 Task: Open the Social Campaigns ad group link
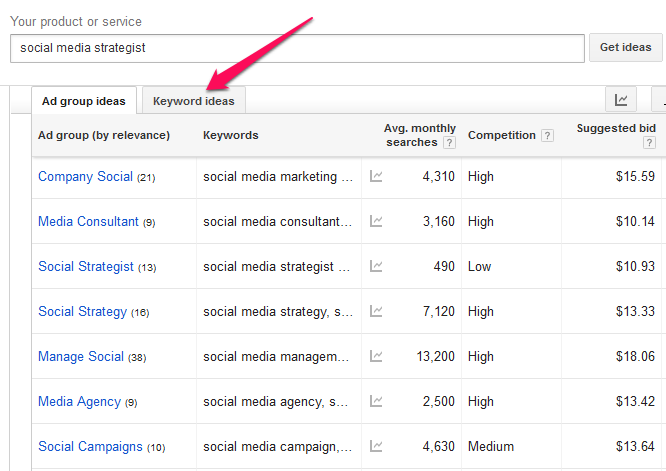(90, 446)
